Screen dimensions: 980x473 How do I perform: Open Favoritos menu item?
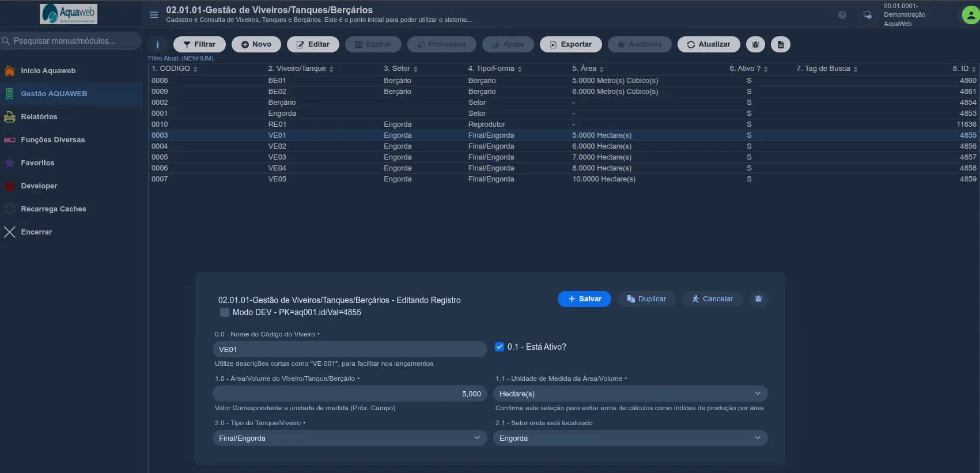pyautogui.click(x=70, y=163)
